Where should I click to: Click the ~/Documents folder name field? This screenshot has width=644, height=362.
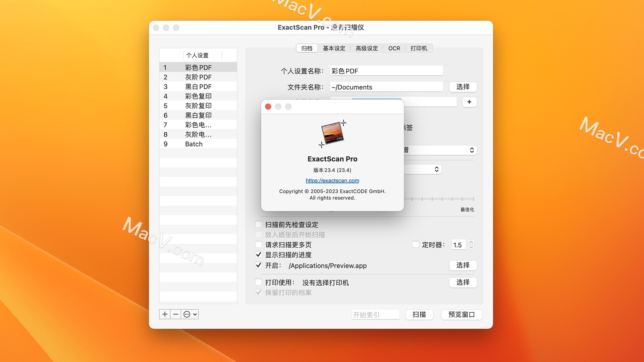pos(386,87)
